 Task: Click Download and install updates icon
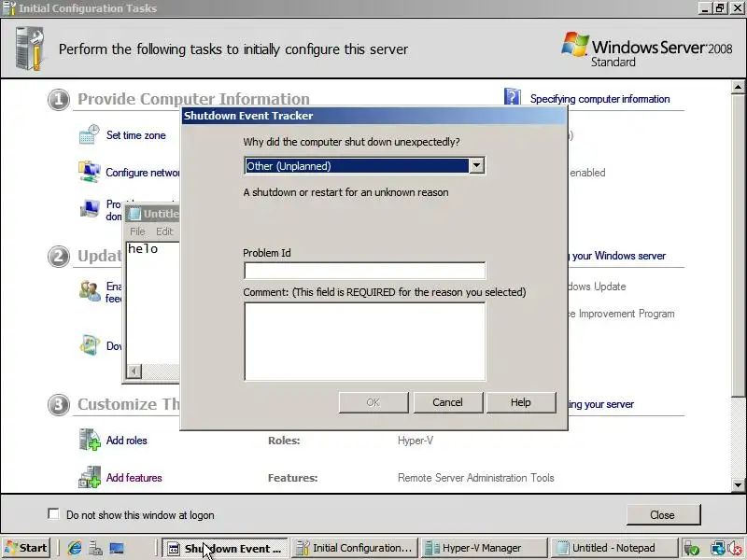(x=90, y=344)
